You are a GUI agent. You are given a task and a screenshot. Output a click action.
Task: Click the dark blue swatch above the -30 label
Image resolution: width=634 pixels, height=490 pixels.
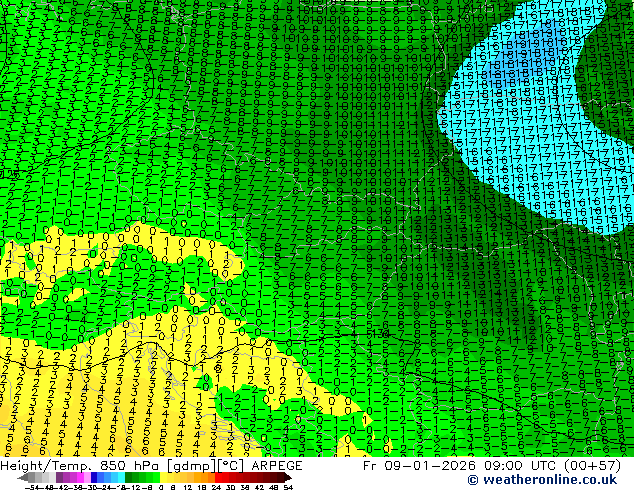click(x=94, y=478)
